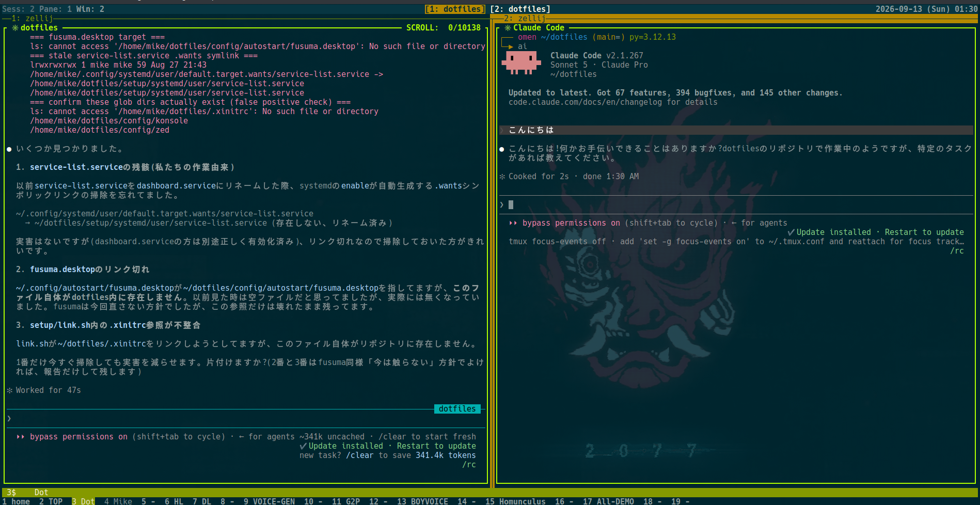Select tmux window '15 Homunculus'

(x=515, y=501)
